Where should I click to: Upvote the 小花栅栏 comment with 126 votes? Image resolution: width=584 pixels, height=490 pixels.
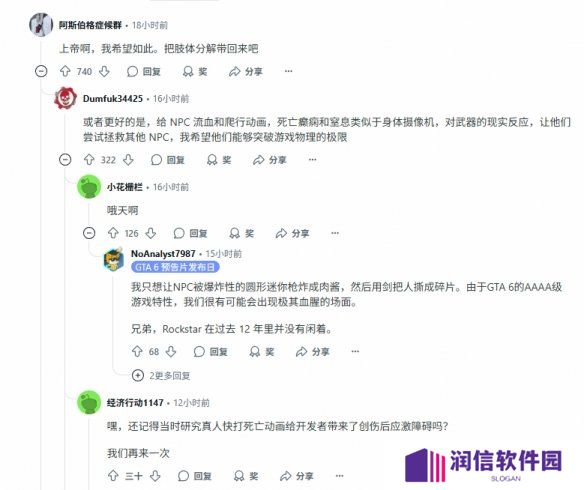(x=113, y=233)
